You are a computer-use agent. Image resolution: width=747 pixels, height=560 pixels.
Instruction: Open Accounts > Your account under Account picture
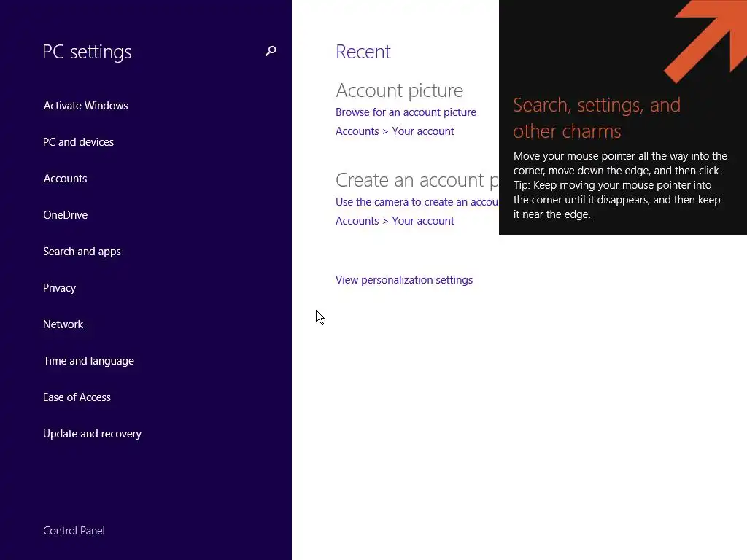[395, 131]
